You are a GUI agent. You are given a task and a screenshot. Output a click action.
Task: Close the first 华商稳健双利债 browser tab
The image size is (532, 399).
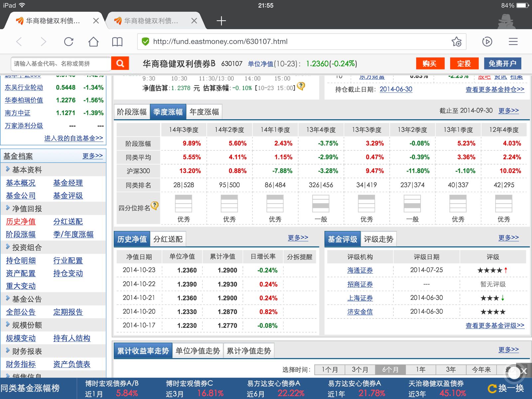(96, 21)
